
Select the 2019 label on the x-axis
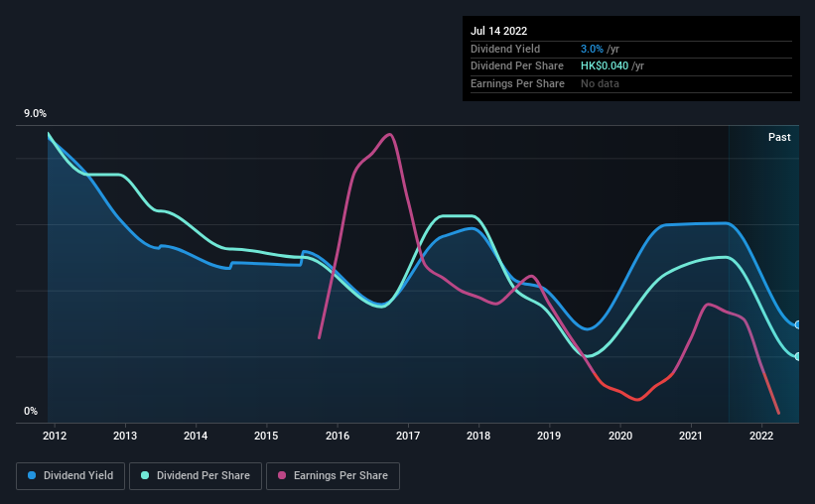click(x=549, y=436)
